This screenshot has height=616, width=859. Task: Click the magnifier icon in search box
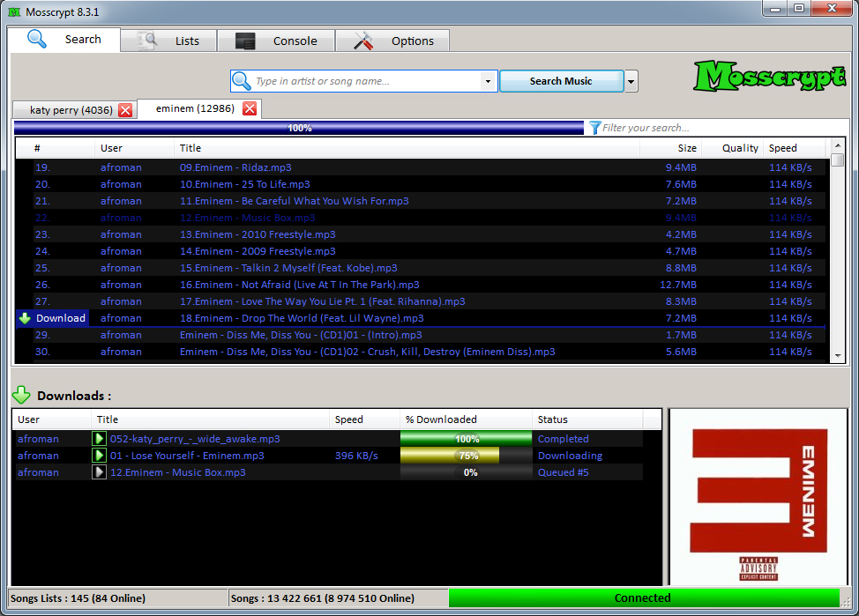point(241,81)
